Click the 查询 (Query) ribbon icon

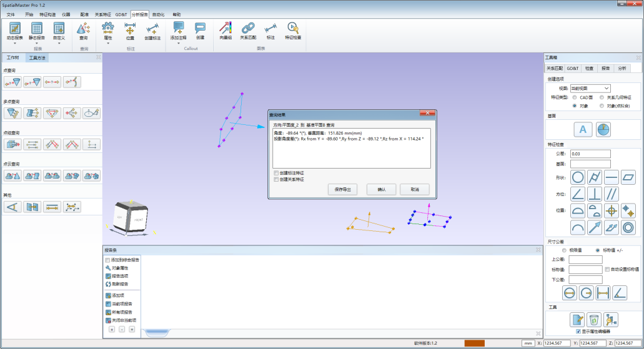(83, 30)
